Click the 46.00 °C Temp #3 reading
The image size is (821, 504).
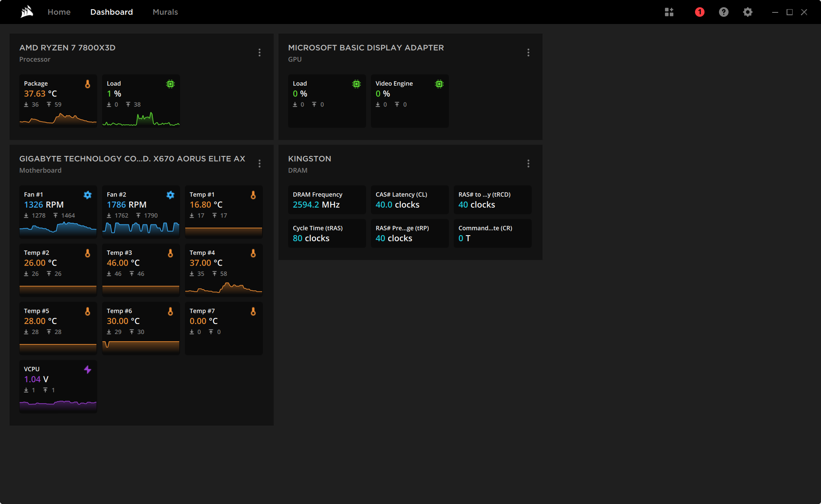[123, 263]
